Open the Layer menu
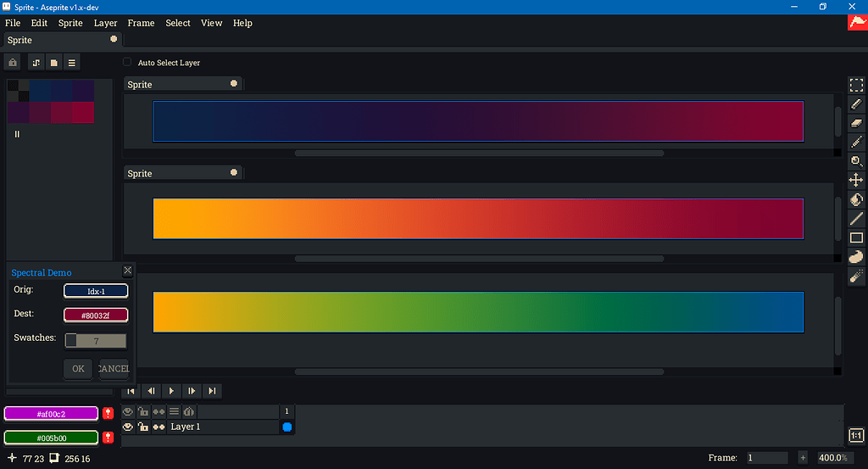The width and height of the screenshot is (868, 469). (105, 23)
